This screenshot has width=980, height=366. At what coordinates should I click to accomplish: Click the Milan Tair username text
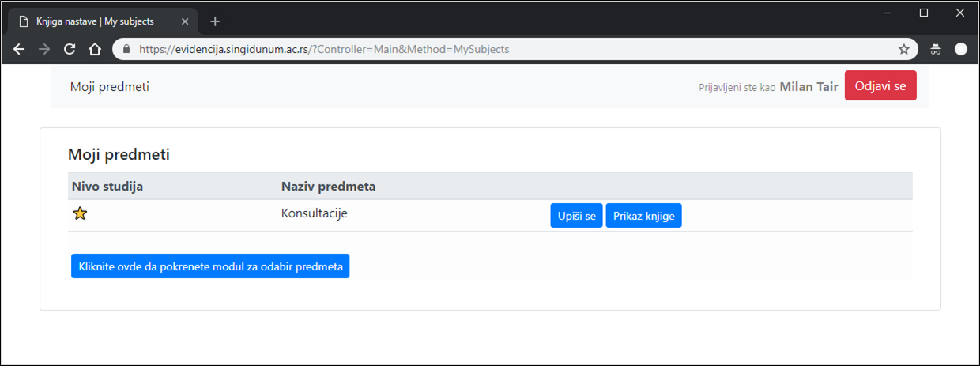[x=808, y=87]
